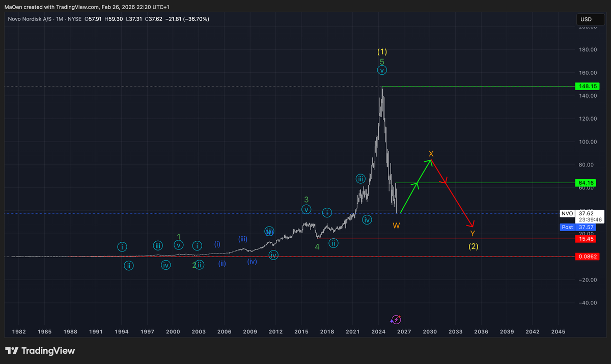Viewport: 611px width, 364px height.
Task: Click the purple lightning events icon
Action: click(396, 320)
